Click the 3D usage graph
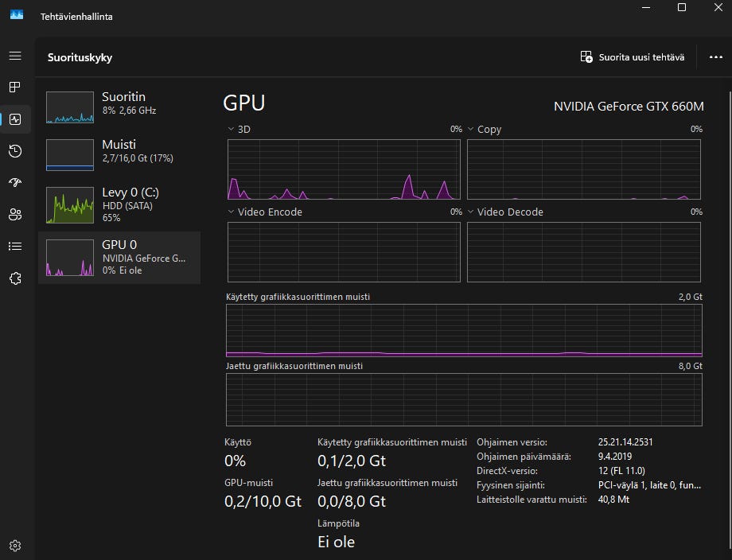The image size is (732, 560). (x=344, y=169)
